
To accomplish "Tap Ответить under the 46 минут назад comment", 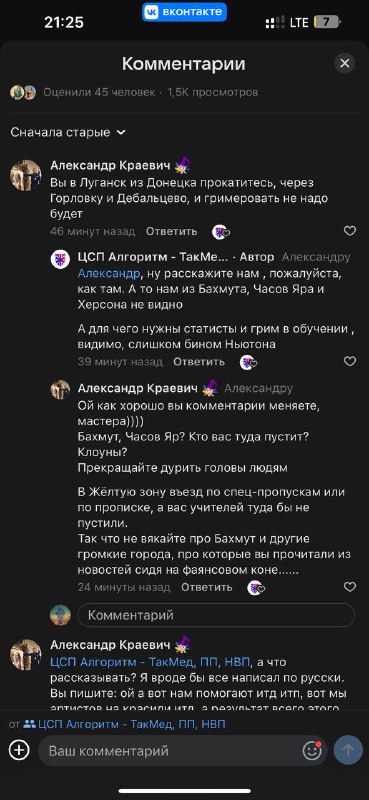I will (x=171, y=231).
